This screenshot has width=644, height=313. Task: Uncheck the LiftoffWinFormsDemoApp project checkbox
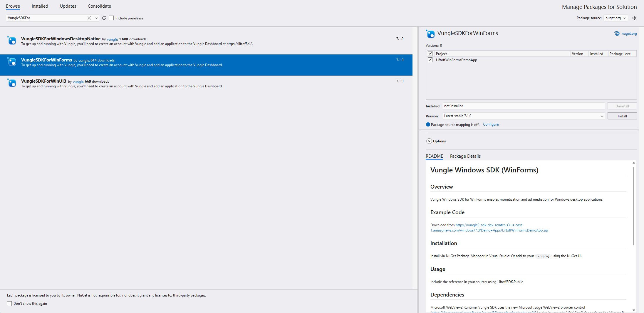coord(430,60)
